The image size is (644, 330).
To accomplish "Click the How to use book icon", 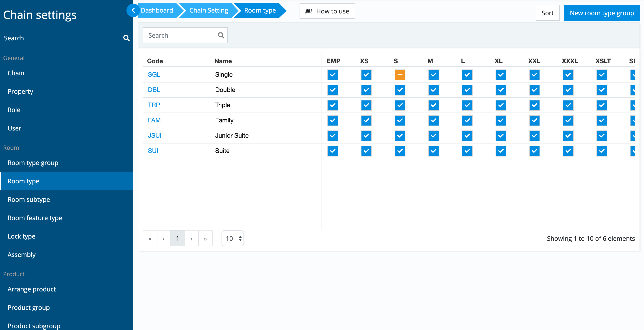I will point(309,11).
